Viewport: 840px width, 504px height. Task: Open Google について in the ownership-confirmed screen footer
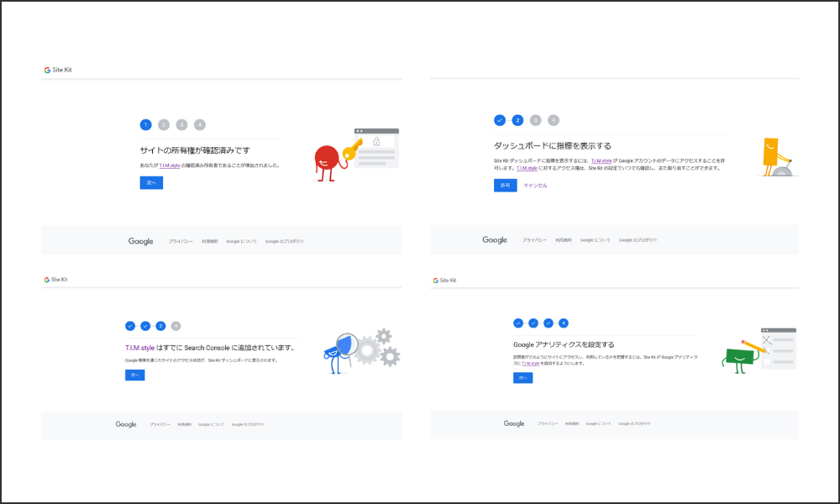[242, 242]
